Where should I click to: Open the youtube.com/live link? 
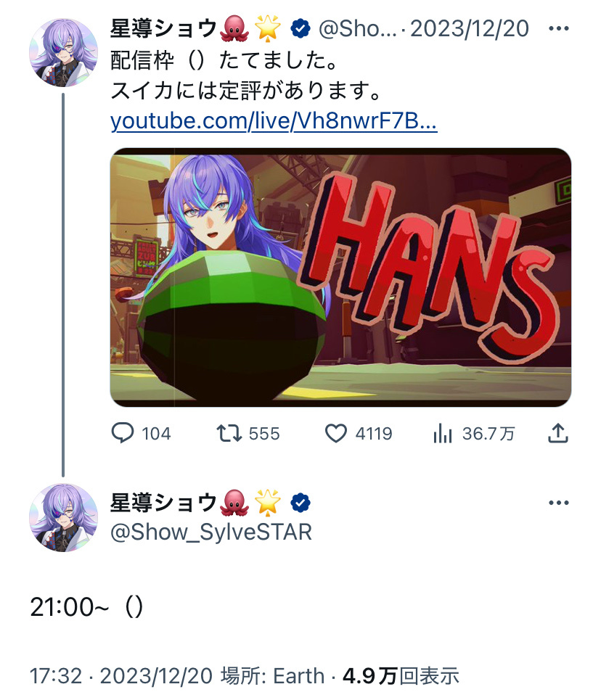274,120
